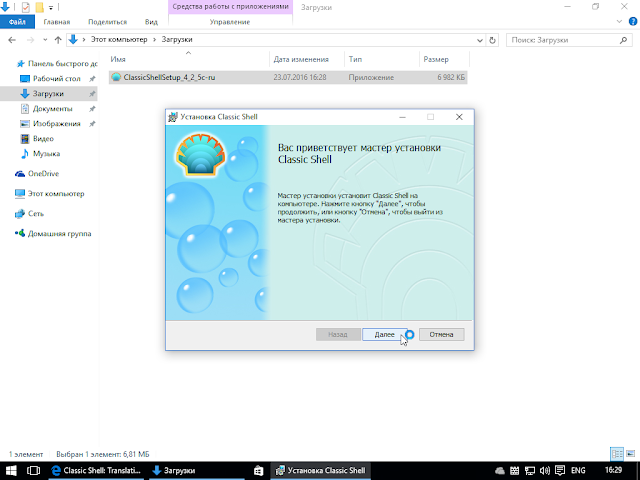Sort by Дата изменения column header
This screenshot has width=640, height=480.
click(x=307, y=59)
